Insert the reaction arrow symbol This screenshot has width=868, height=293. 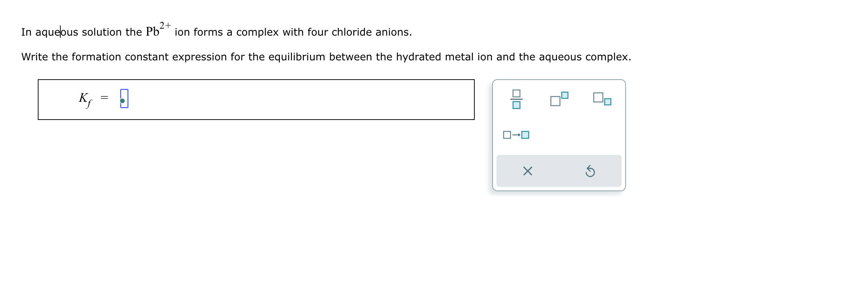click(516, 135)
